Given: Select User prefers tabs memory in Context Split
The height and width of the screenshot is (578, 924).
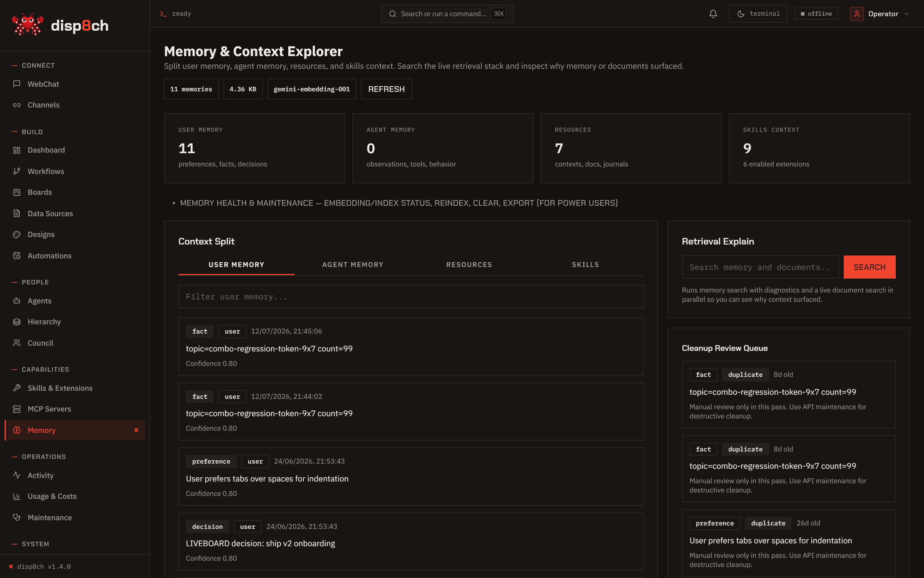Looking at the screenshot, I should 411,477.
